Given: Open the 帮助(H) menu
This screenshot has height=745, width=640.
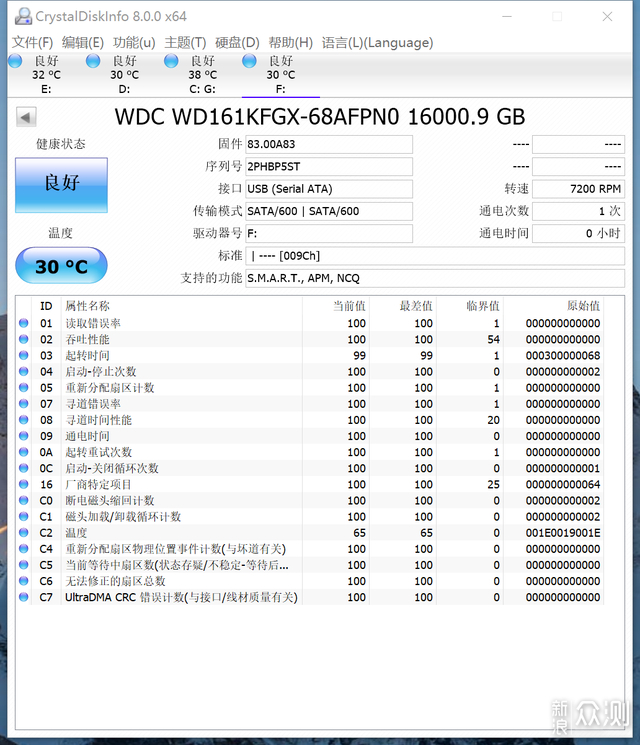Looking at the screenshot, I should coord(291,43).
